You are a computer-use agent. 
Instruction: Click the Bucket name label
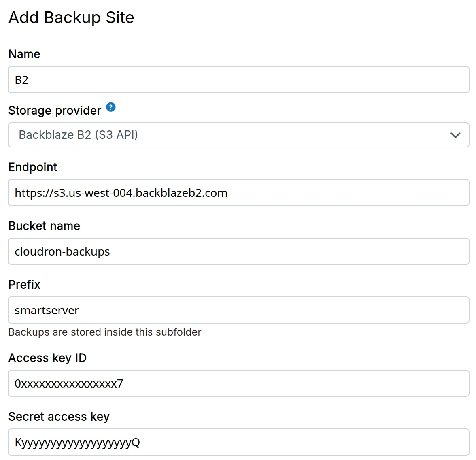point(44,226)
